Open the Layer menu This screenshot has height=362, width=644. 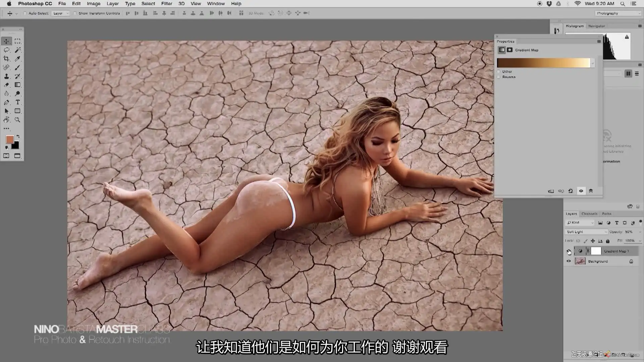click(113, 4)
